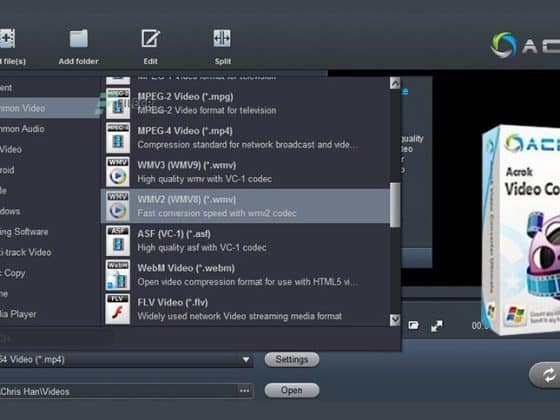This screenshot has height=420, width=560.
Task: Select the Split tool icon
Action: 222,39
